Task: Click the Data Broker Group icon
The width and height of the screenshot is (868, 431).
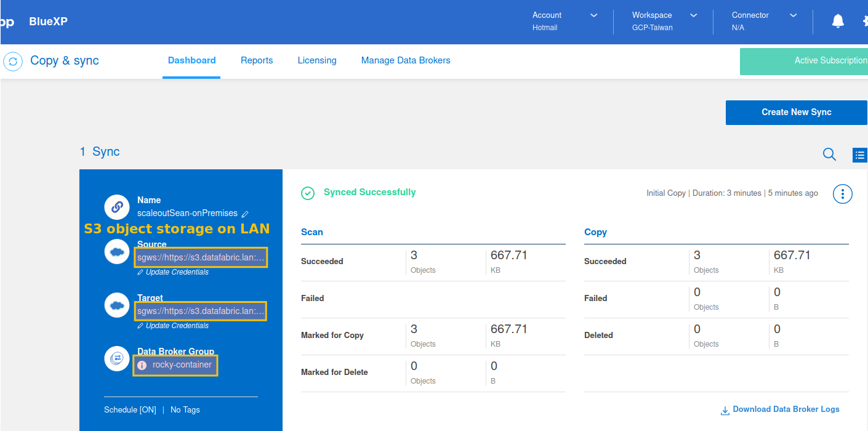Action: tap(117, 358)
